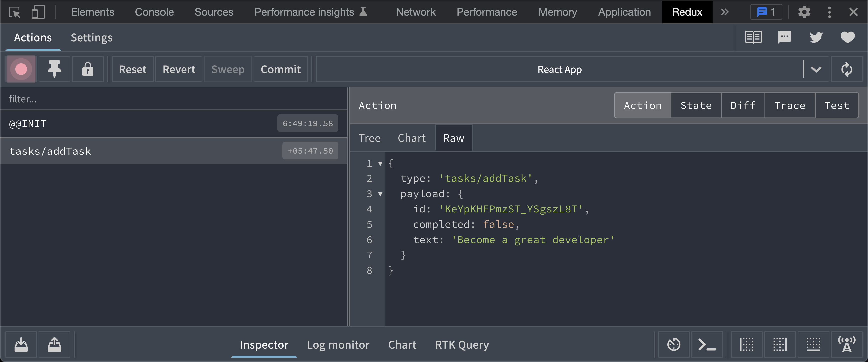868x362 pixels.
Task: Click the heart support icon
Action: 847,37
